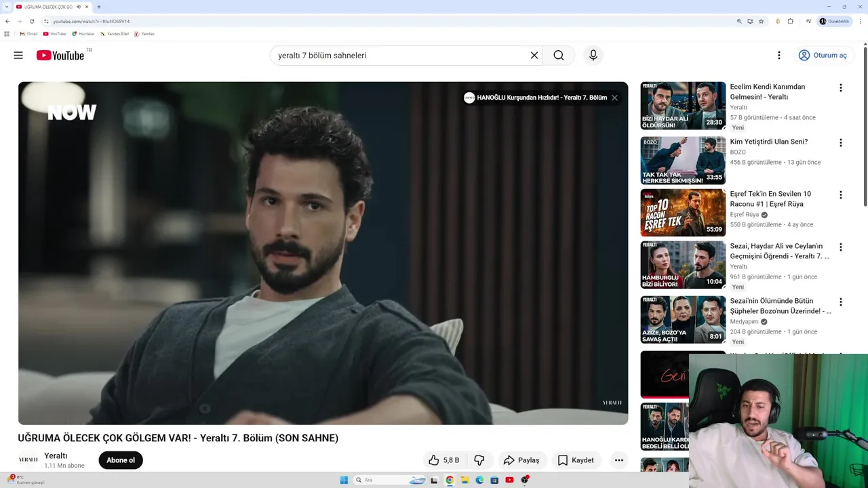Open YouTube settings three-dot menu
868x488 pixels.
(779, 56)
